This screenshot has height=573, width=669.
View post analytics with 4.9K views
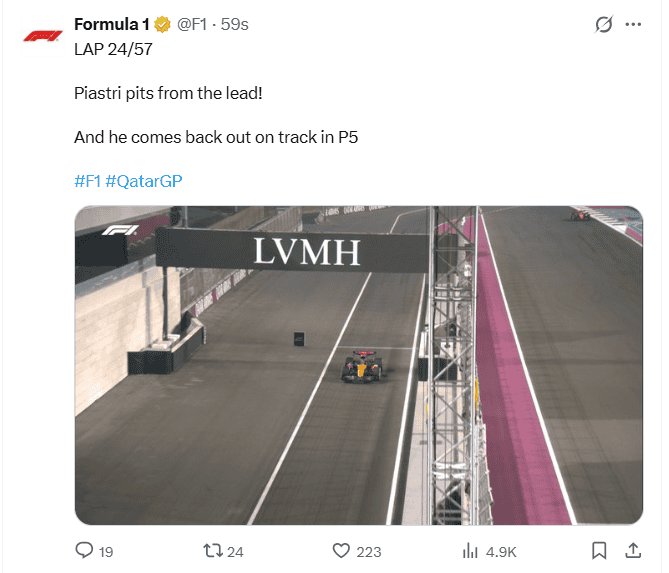(470, 550)
